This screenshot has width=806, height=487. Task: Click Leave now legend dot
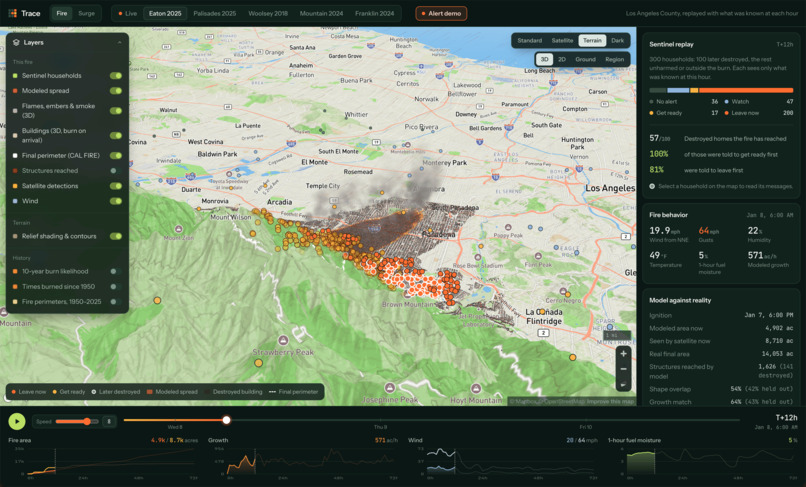(13, 392)
